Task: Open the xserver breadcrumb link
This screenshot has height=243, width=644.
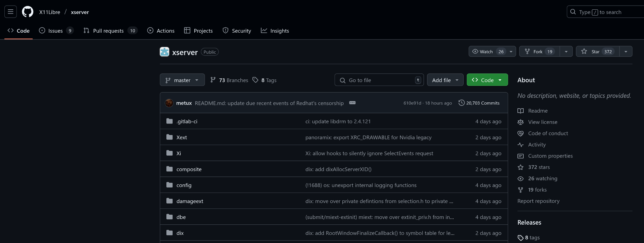Action: coord(80,12)
